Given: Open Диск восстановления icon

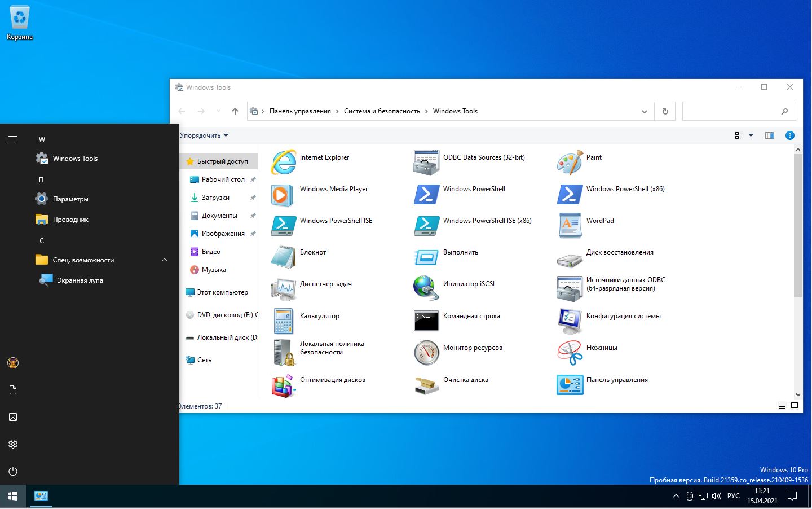Looking at the screenshot, I should click(570, 259).
